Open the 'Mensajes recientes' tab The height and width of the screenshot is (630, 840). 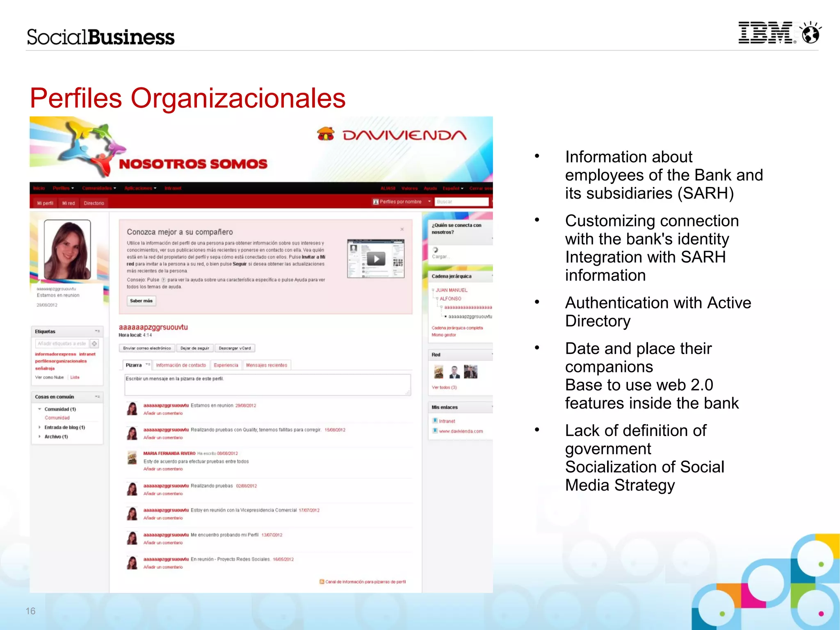click(x=267, y=365)
